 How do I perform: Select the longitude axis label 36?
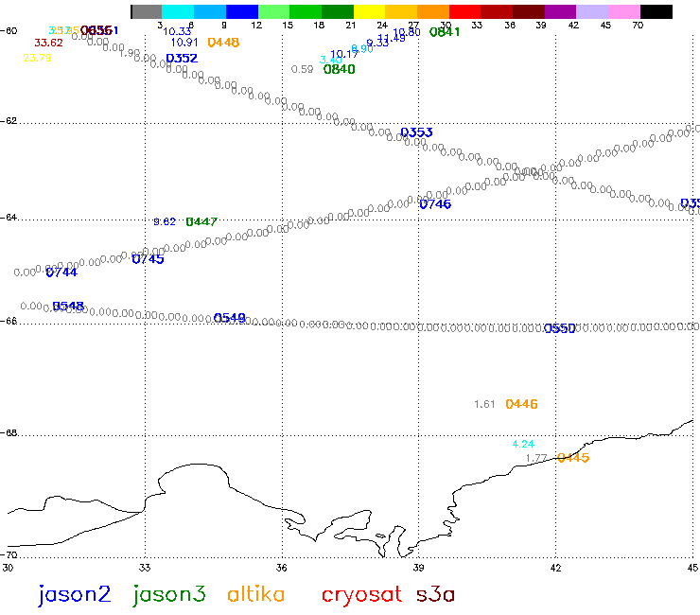tap(281, 568)
